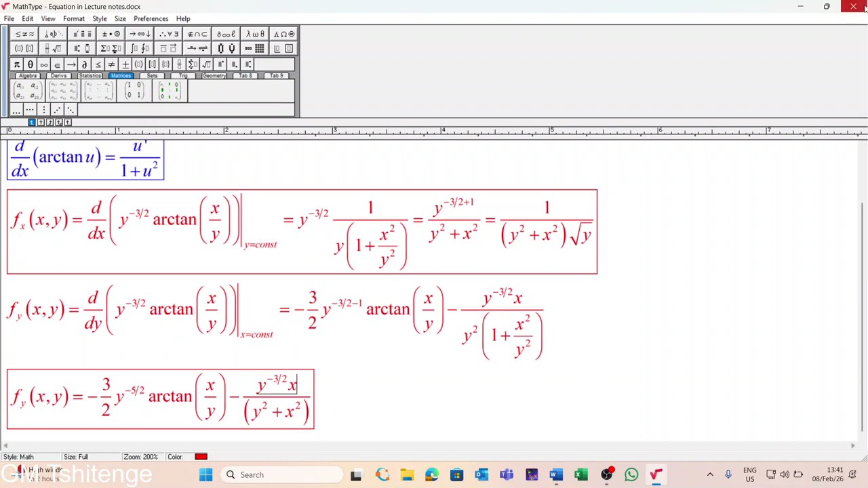This screenshot has width=868, height=488.
Task: Insert the right arrow from small bar
Action: click(71, 64)
